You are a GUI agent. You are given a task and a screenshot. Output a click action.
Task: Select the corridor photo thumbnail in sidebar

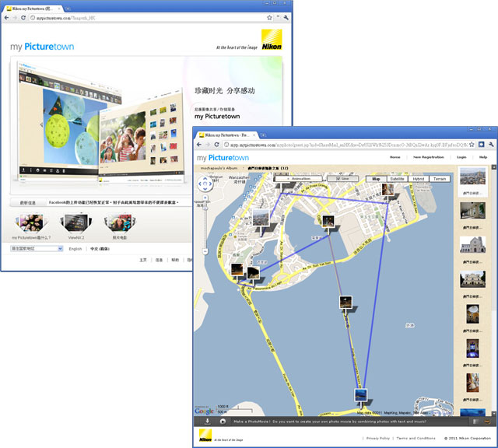pyautogui.click(x=472, y=210)
